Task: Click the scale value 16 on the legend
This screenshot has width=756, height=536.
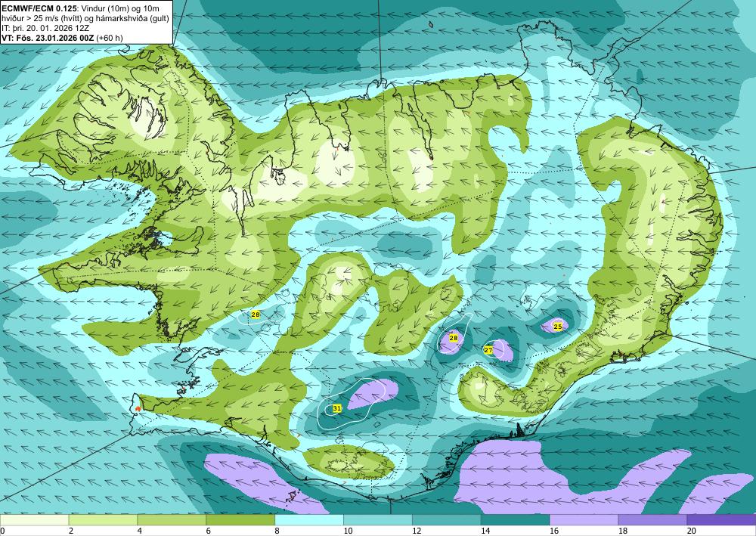Action: 554,531
